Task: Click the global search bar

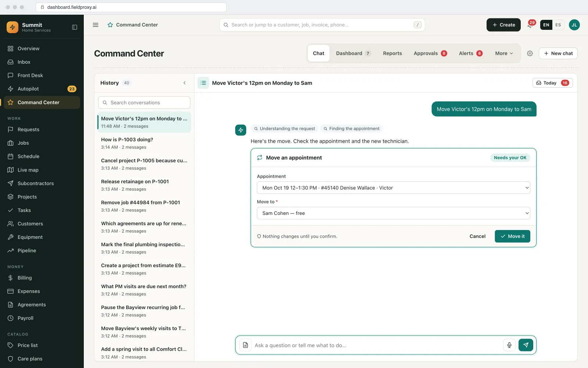Action: (322, 25)
